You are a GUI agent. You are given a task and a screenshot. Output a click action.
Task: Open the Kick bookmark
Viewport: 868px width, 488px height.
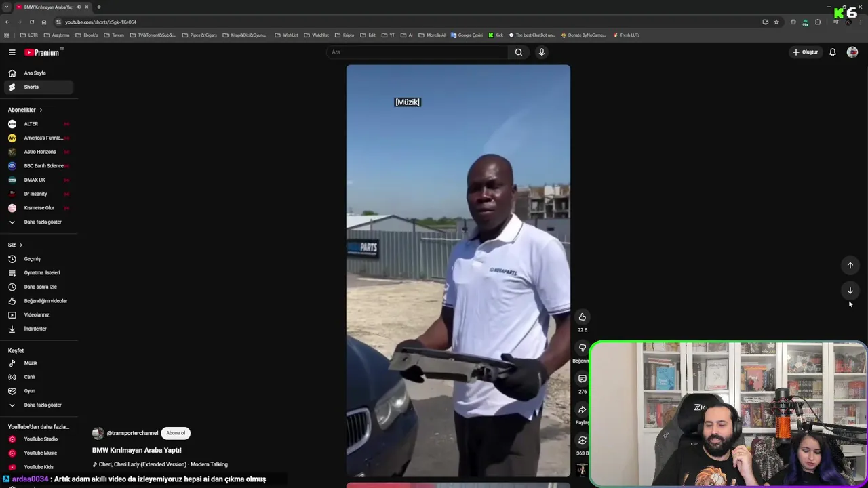pyautogui.click(x=496, y=35)
